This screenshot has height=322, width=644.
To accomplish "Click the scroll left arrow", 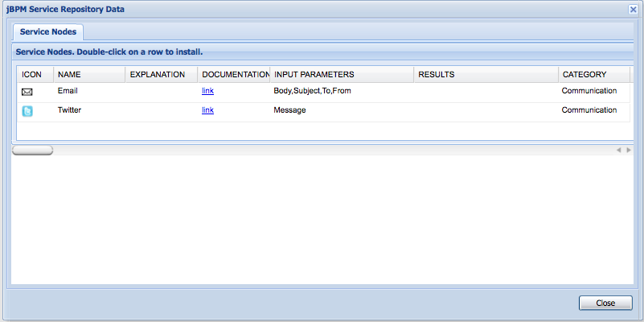I will (618, 150).
